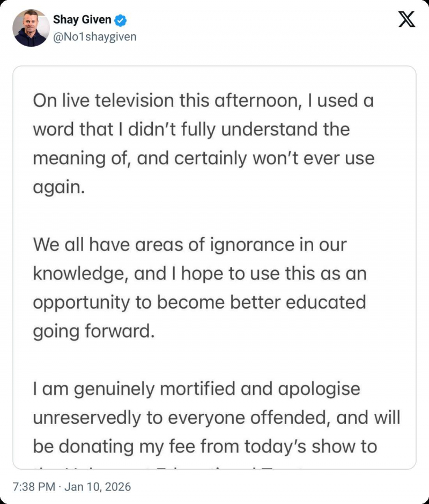Image resolution: width=429 pixels, height=504 pixels.
Task: Click "be donating my fee from today's show" line
Action: [205, 447]
